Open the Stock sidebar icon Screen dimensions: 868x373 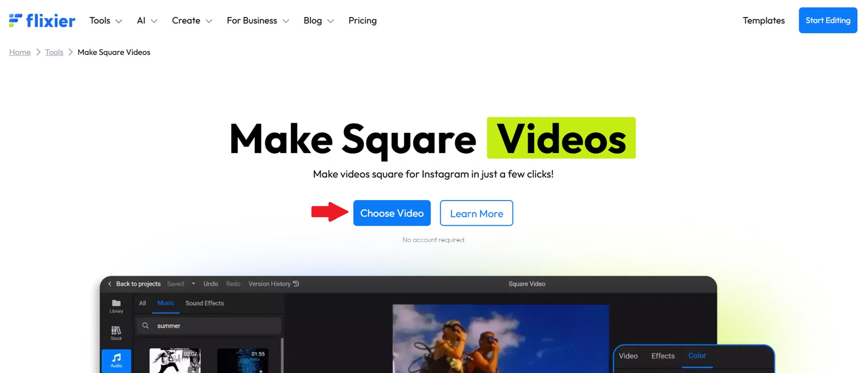click(x=116, y=333)
